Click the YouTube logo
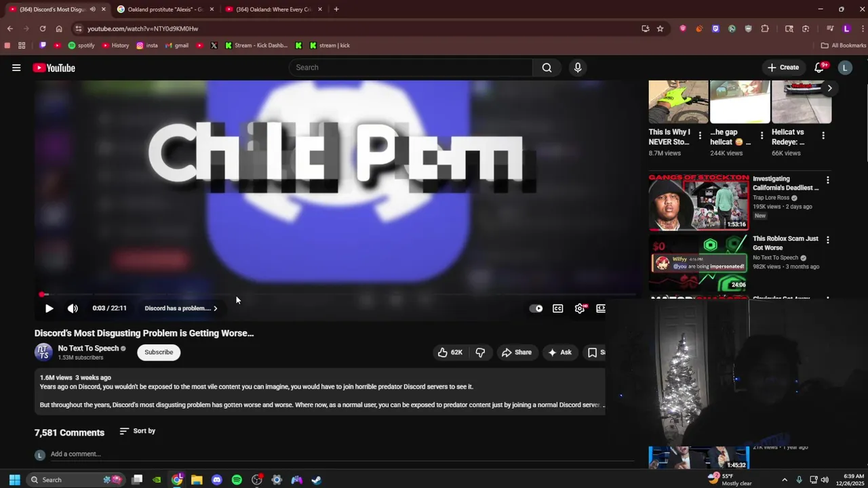Image resolution: width=868 pixels, height=488 pixels. (54, 68)
